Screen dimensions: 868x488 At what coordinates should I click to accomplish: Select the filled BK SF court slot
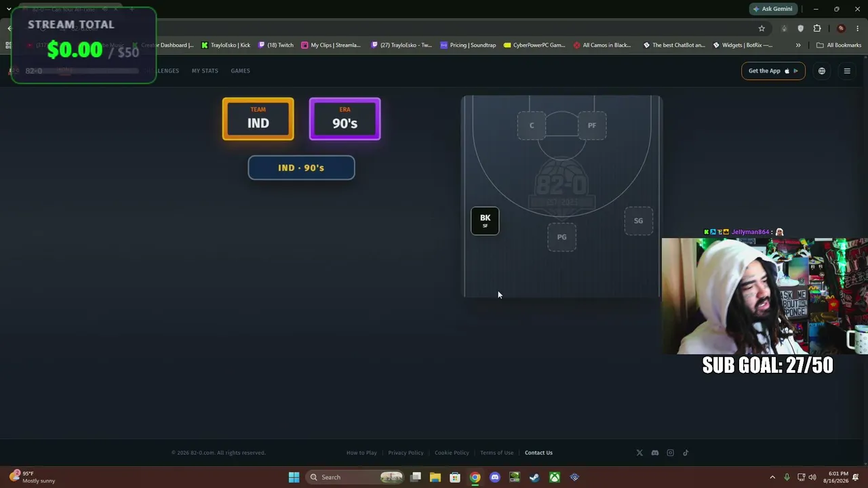485,221
